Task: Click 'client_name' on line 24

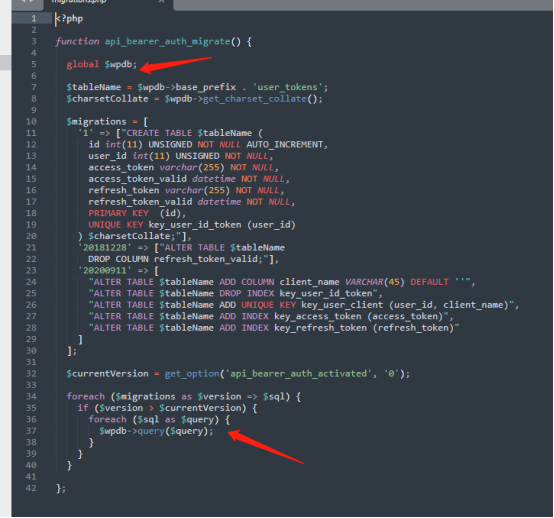Action: coord(309,282)
